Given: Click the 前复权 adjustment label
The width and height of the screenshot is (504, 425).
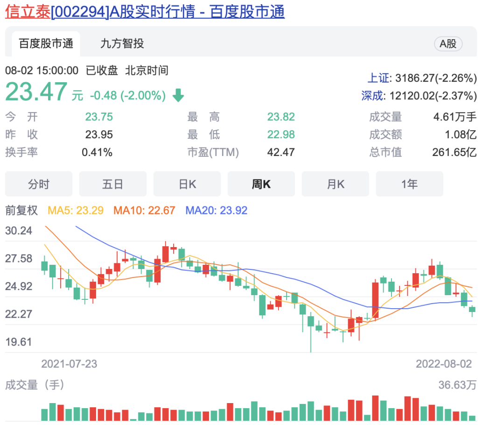Looking at the screenshot, I should 21,211.
